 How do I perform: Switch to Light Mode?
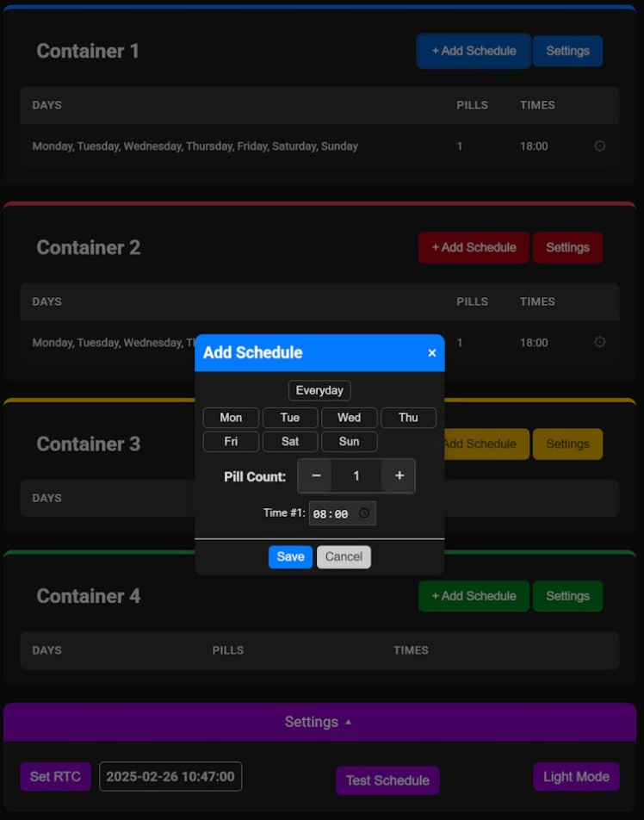576,777
